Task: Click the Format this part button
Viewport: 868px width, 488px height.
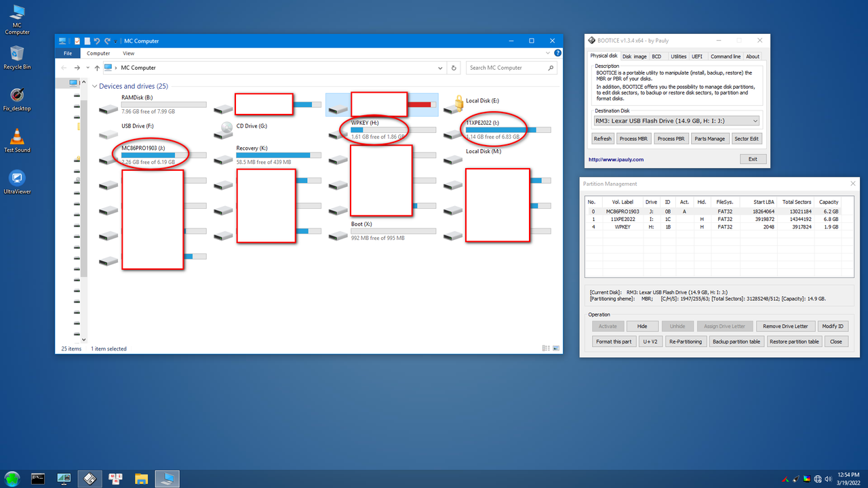Action: [x=614, y=342]
